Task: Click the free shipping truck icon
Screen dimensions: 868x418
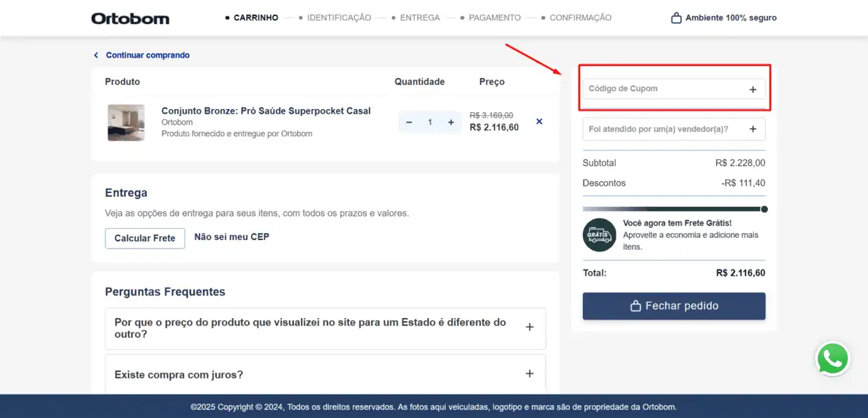Action: pyautogui.click(x=599, y=235)
